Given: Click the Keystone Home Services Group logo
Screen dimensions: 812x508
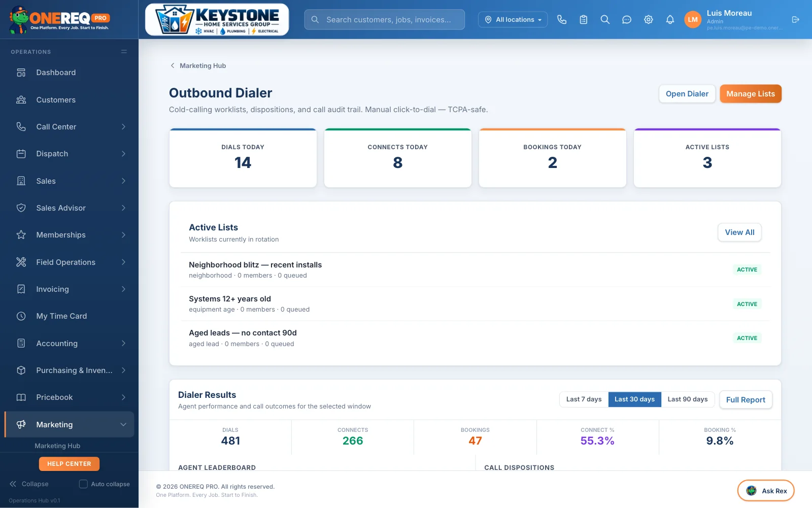Looking at the screenshot, I should click(x=217, y=20).
